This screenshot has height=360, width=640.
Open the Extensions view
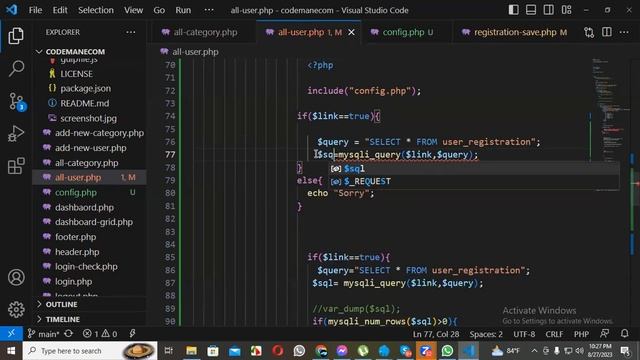click(16, 166)
